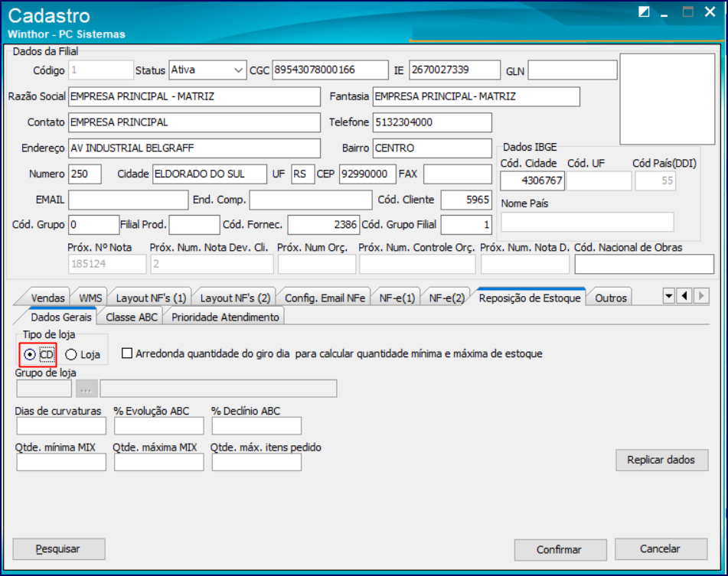Screen dimensions: 728x576
Task: Click the Contato field
Action: click(194, 122)
